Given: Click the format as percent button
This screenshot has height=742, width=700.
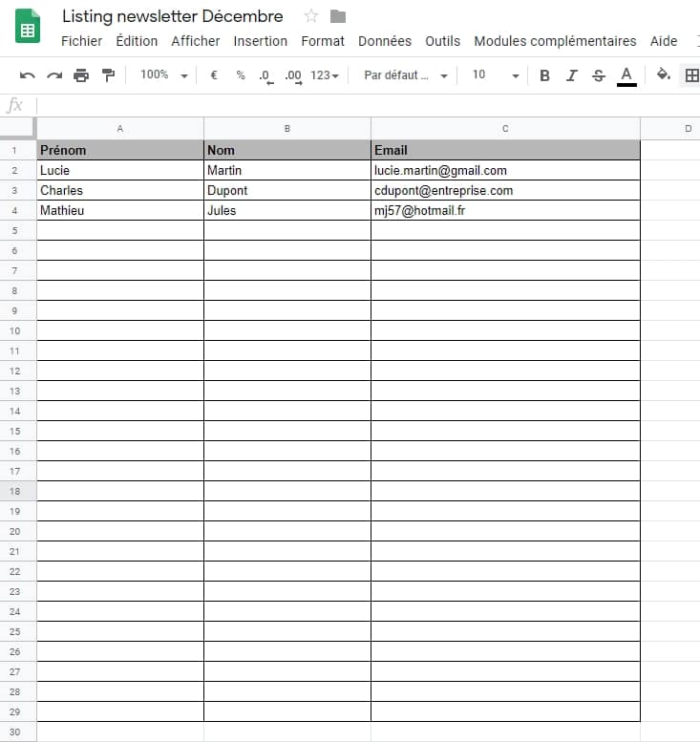Looking at the screenshot, I should tap(241, 75).
